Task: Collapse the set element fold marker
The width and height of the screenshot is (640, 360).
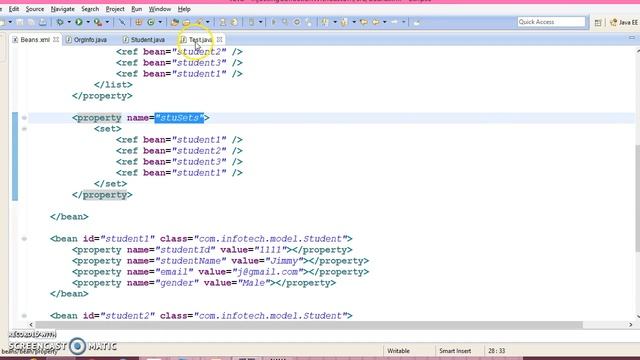Action: point(24,129)
